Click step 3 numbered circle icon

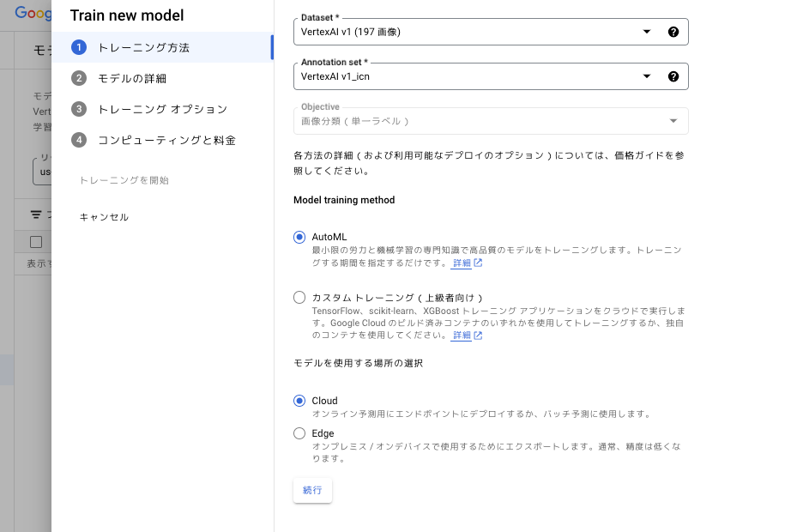(79, 109)
